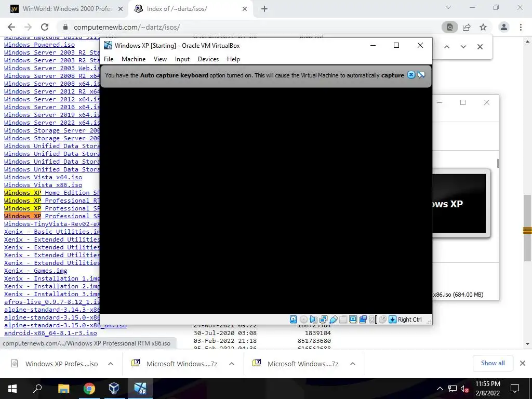
Task: Open the android-x86_64-8.1-r3.iso link
Action: pos(50,333)
